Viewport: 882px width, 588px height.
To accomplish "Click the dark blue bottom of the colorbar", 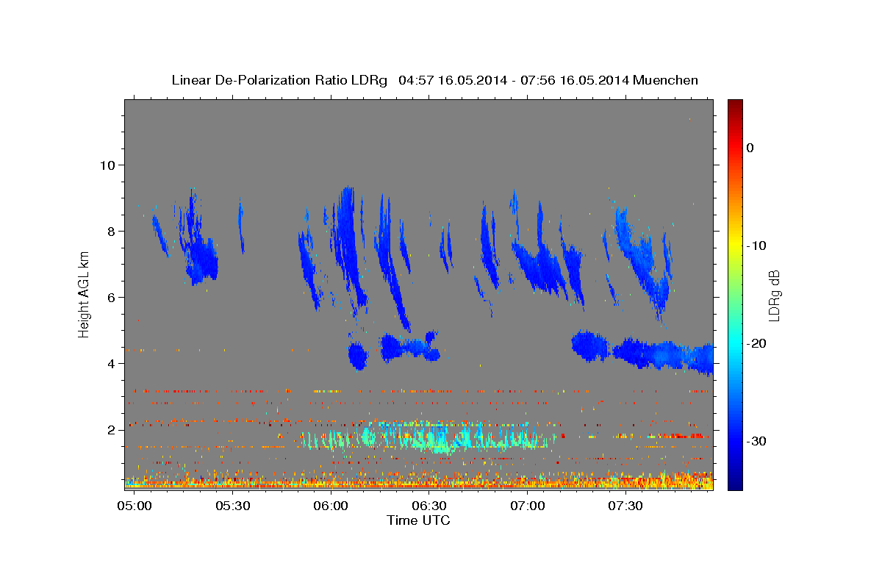I will tap(734, 483).
